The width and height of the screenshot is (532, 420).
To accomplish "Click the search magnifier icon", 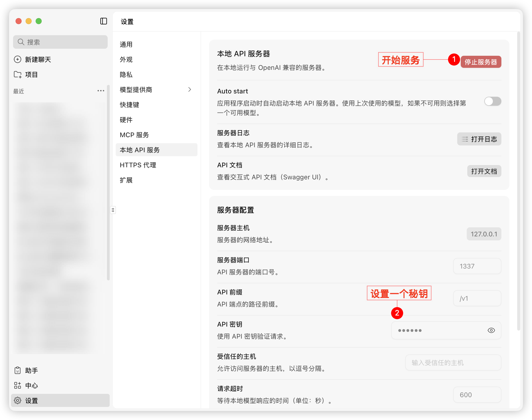I will [21, 42].
